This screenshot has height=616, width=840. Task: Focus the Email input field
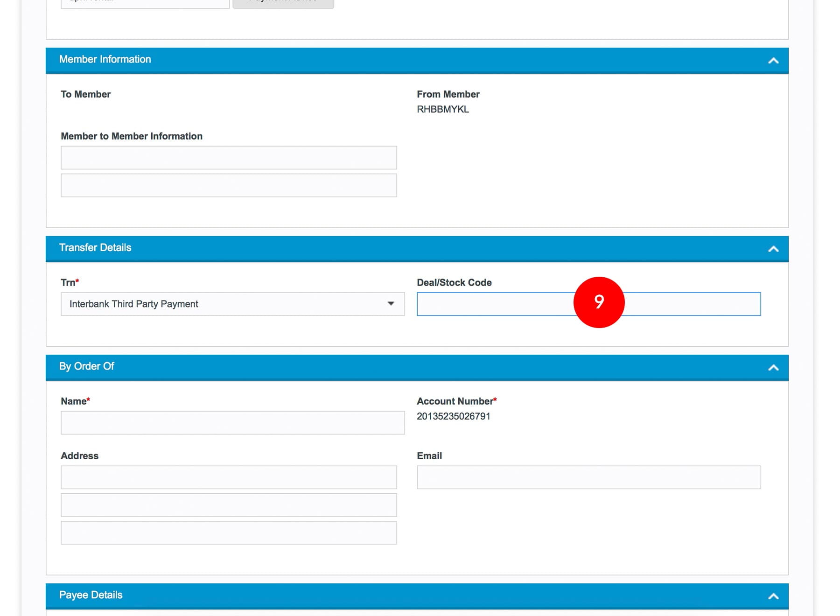pos(588,477)
